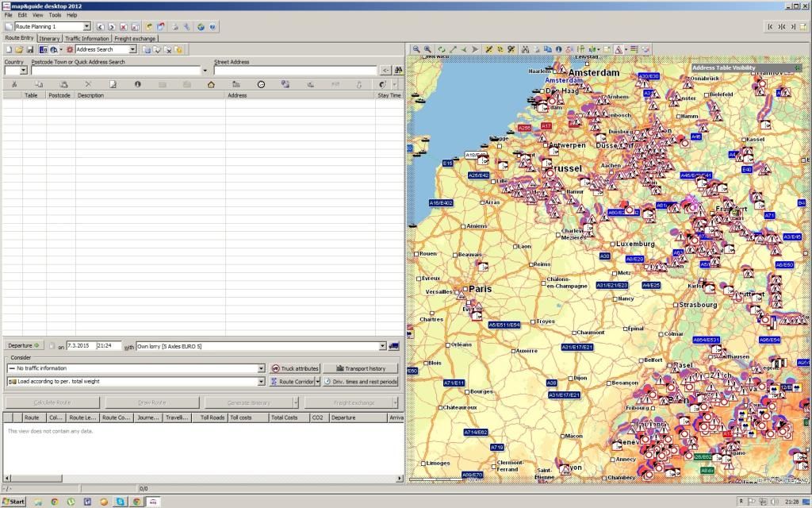812x508 pixels.
Task: Click the Draw Route button
Action: pyautogui.click(x=151, y=402)
